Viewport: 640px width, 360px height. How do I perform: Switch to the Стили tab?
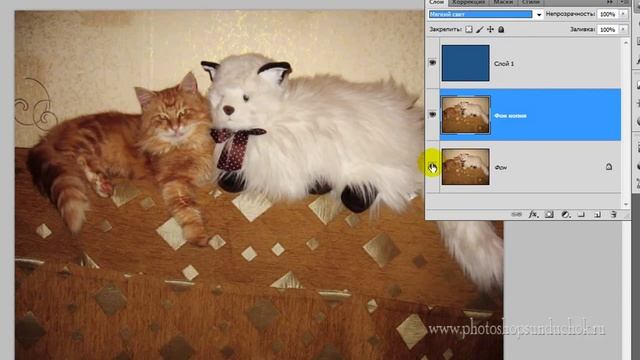pos(531,2)
